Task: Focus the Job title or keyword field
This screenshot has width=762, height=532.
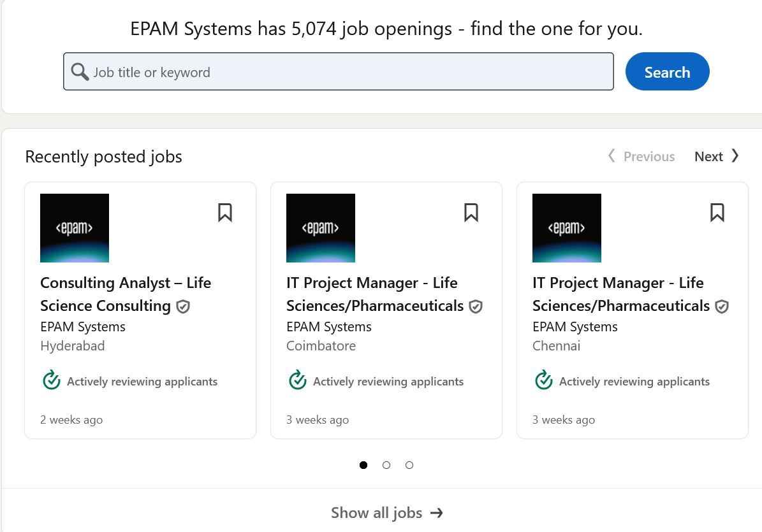Action: pos(338,71)
